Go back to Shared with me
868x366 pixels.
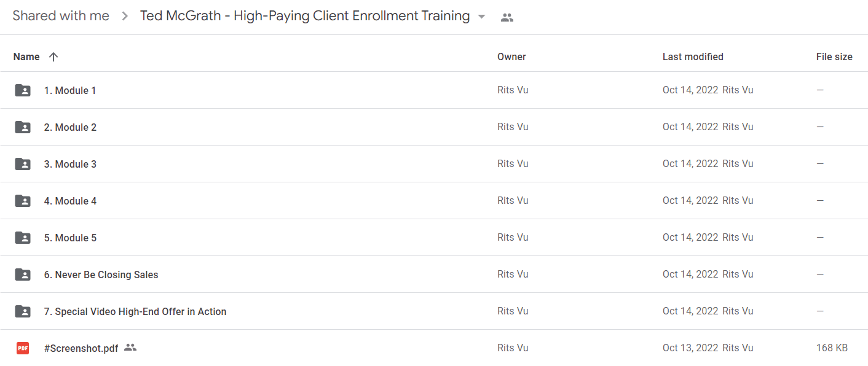(x=61, y=16)
